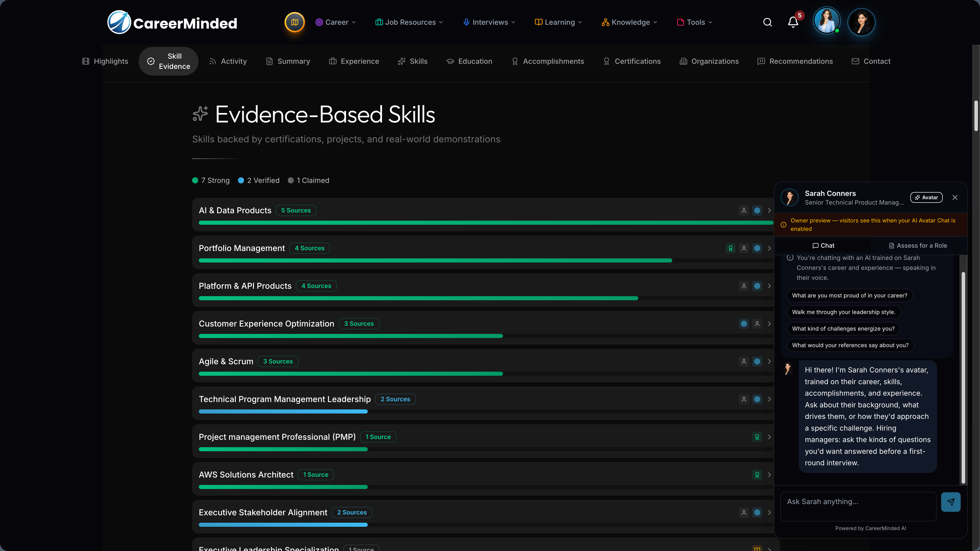Click "What kind of challenges energize you?" suggestion
The width and height of the screenshot is (980, 551).
[843, 329]
